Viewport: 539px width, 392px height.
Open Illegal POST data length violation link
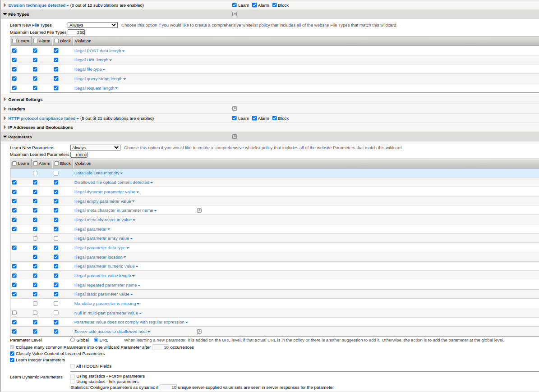pyautogui.click(x=97, y=51)
